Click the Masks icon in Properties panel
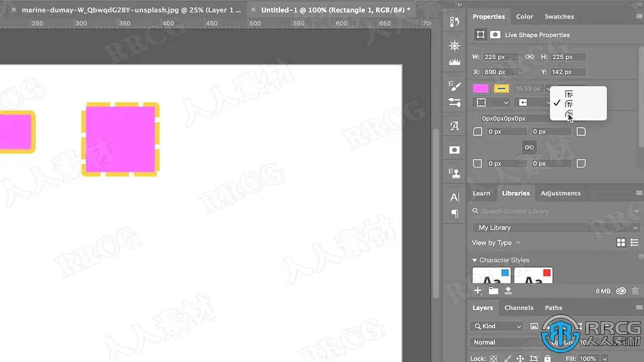Screen dimensions: 644x362 [x=495, y=35]
